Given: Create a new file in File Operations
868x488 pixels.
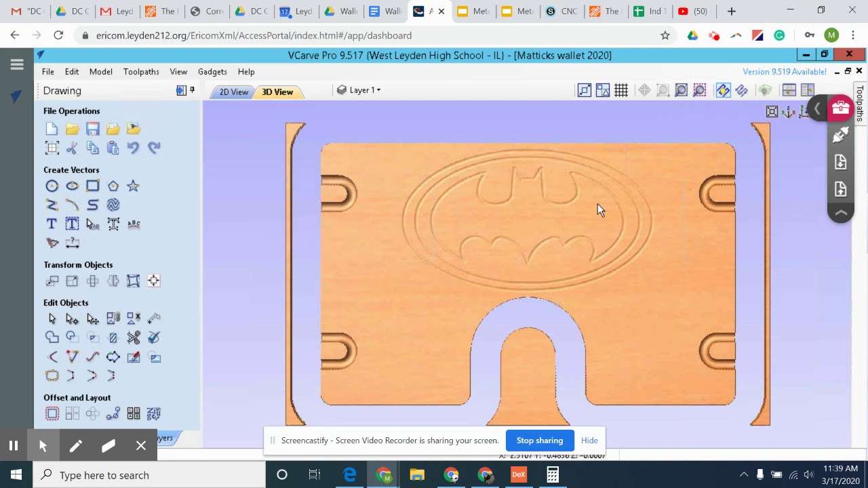Looking at the screenshot, I should [x=52, y=129].
